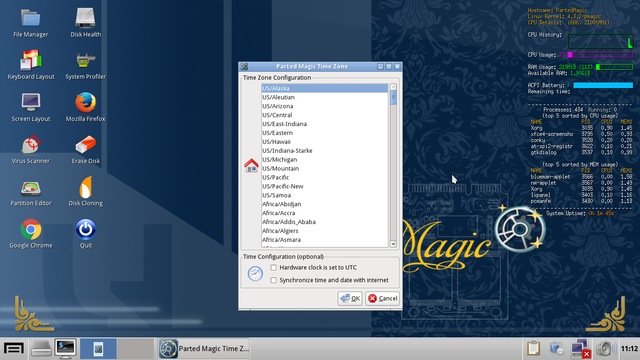Open the terminal icon in the taskbar
Image resolution: width=640 pixels, height=360 pixels.
tap(65, 349)
